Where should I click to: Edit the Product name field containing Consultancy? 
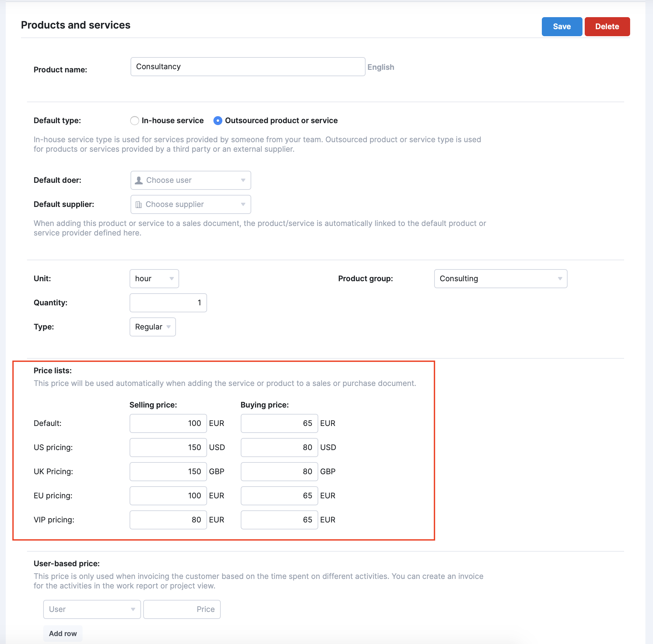pyautogui.click(x=248, y=67)
